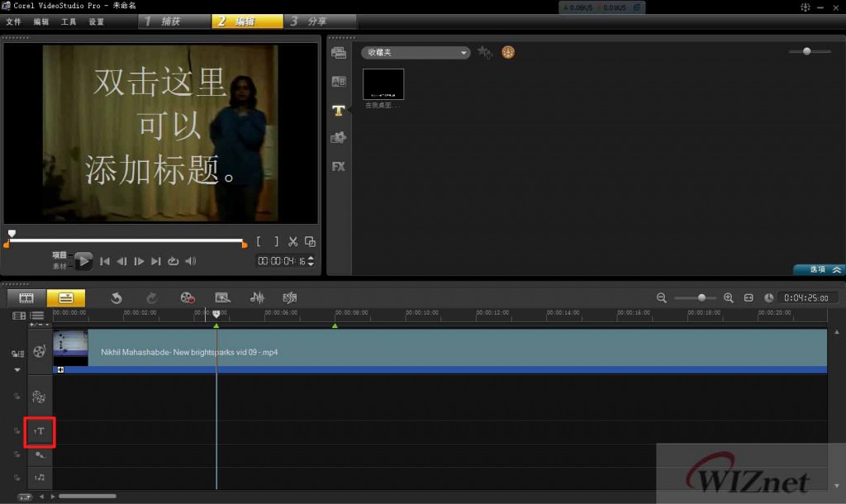
Task: Open the record/capture option icon
Action: [188, 298]
